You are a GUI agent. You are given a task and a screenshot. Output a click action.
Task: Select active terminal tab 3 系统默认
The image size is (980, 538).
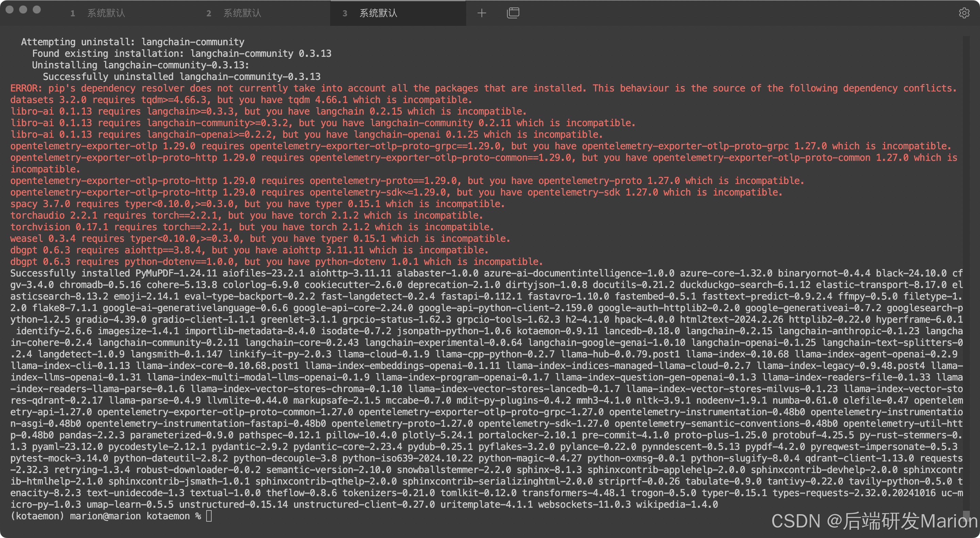398,13
